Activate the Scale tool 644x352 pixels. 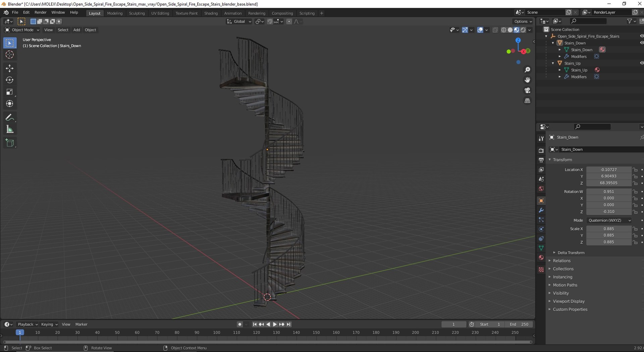point(10,92)
